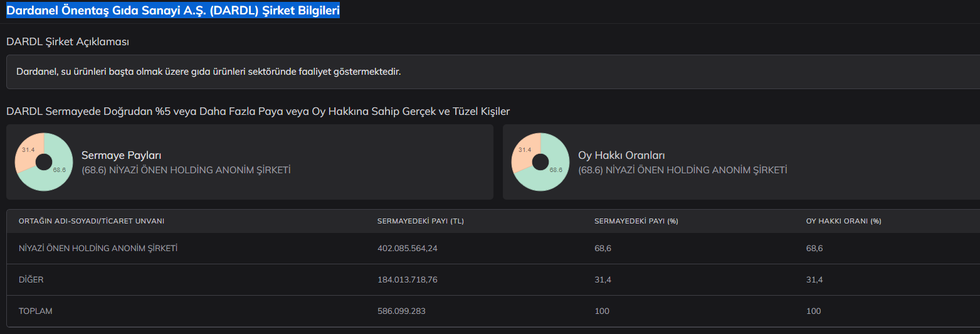Image resolution: width=980 pixels, height=334 pixels.
Task: Click the Oy Hakkı Oranları card title
Action: click(x=621, y=155)
